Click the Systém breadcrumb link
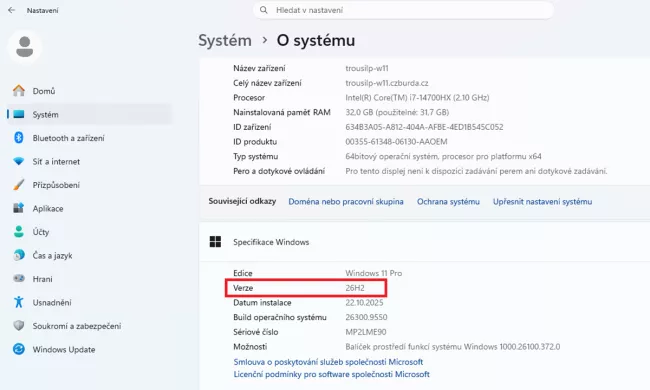 (x=225, y=40)
